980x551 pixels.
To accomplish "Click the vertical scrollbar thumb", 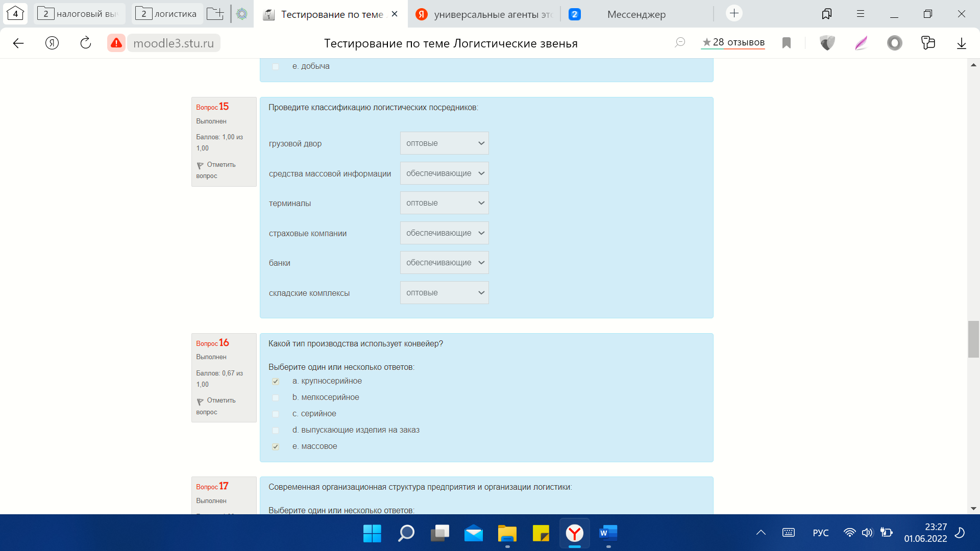I will (973, 339).
